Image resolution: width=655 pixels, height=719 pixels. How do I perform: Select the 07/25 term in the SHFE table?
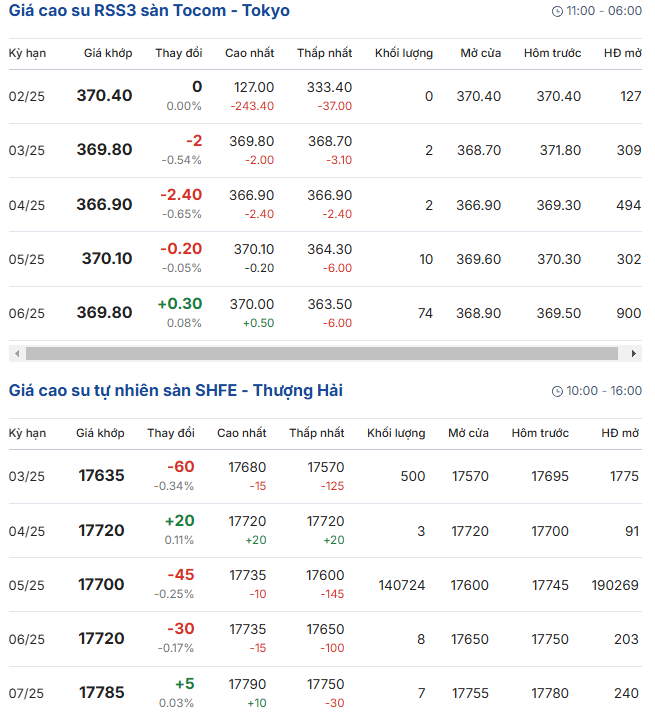point(27,692)
